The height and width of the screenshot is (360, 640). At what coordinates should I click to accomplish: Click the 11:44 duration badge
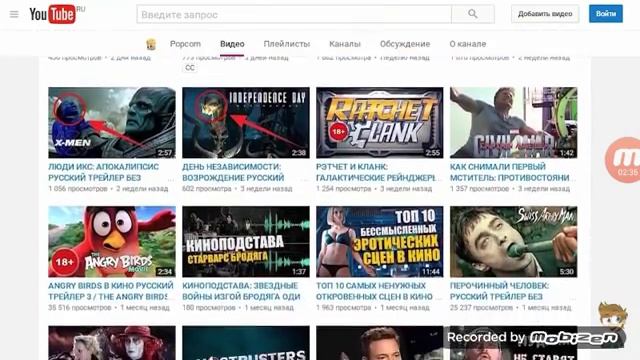(431, 272)
